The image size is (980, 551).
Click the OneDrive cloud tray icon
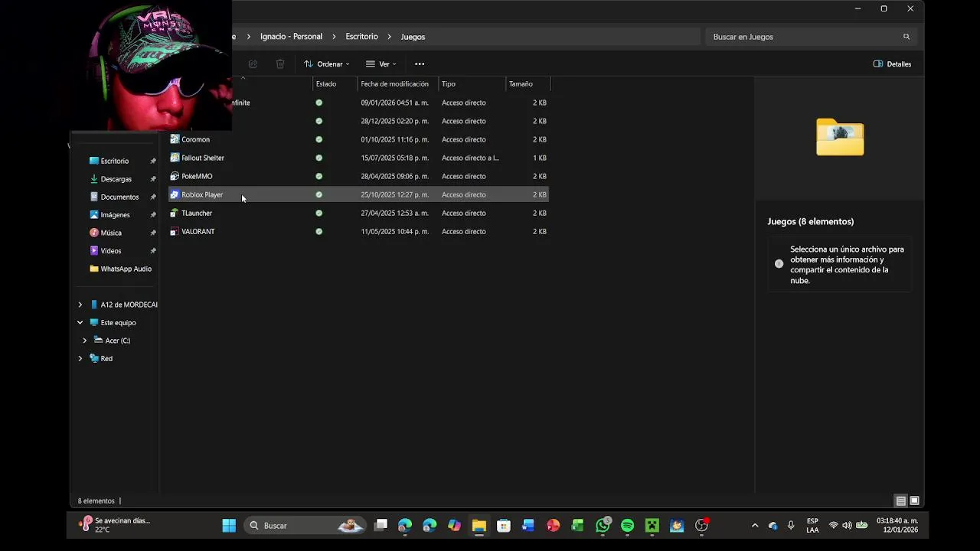[x=773, y=526]
